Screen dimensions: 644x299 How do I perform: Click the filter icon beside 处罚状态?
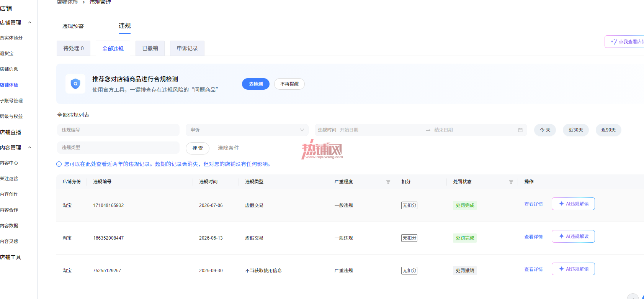[511, 182]
